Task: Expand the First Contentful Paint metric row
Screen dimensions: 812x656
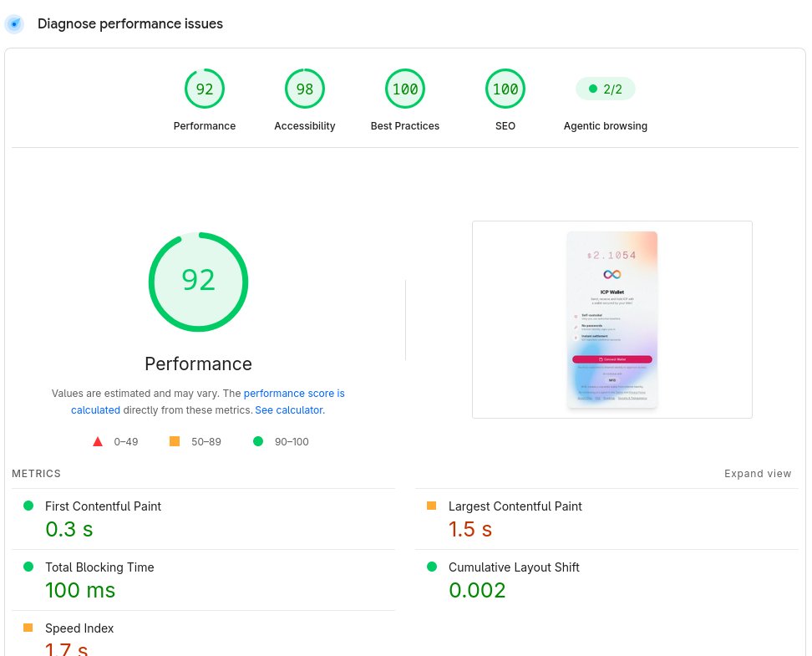Action: point(204,519)
